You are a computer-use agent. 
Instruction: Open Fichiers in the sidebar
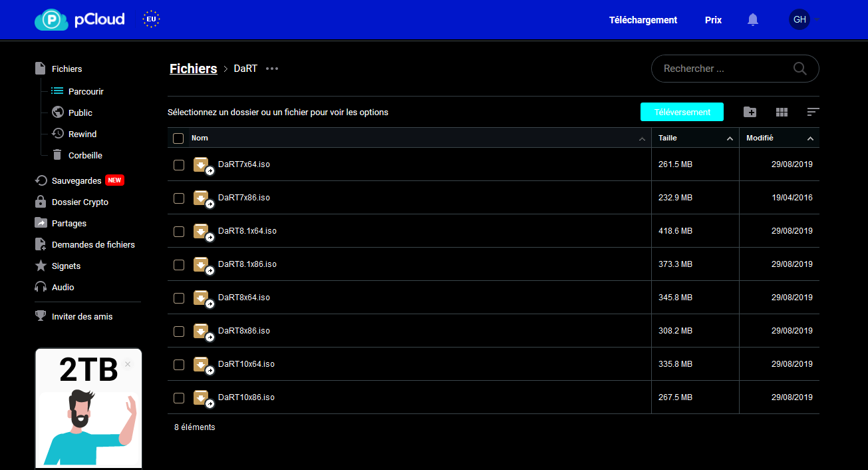click(59, 69)
